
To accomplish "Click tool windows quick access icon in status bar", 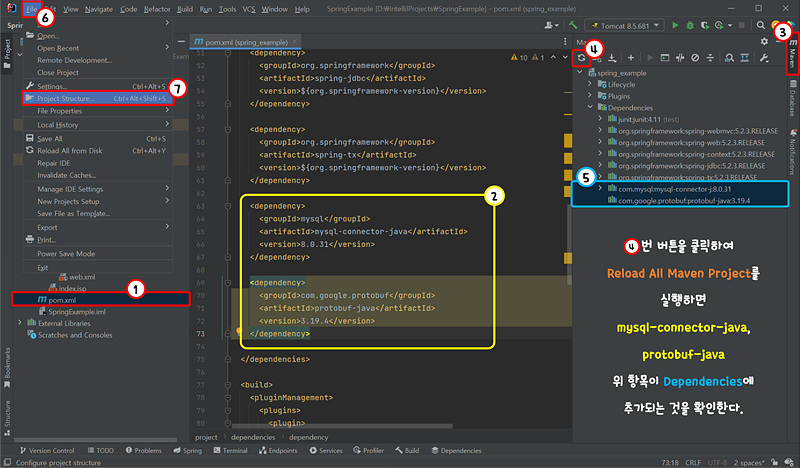I will point(7,462).
